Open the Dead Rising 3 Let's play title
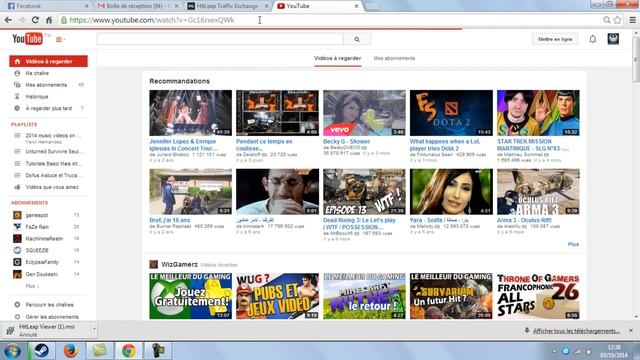This screenshot has width=640, height=360. click(359, 224)
